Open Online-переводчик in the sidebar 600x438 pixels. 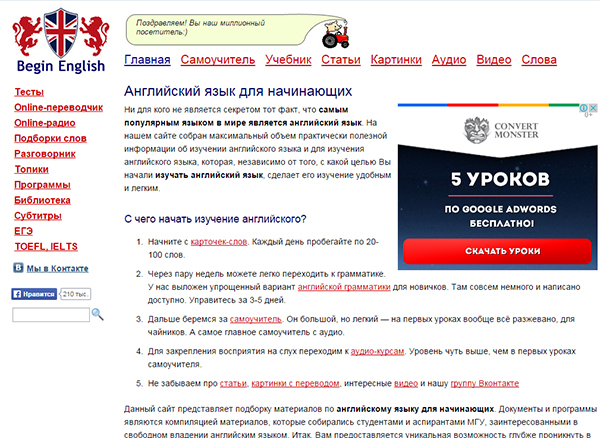tap(58, 107)
